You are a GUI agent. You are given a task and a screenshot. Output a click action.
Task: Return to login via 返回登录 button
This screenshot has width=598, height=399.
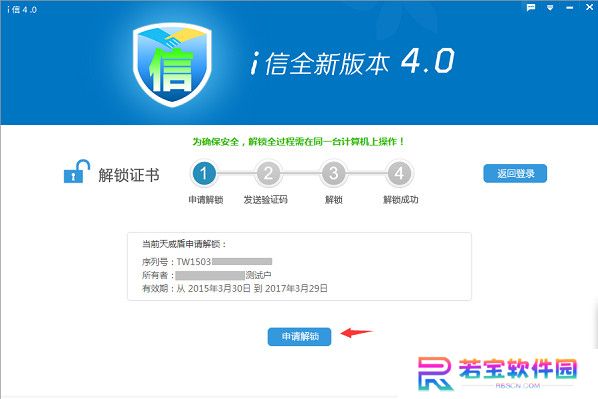(515, 174)
